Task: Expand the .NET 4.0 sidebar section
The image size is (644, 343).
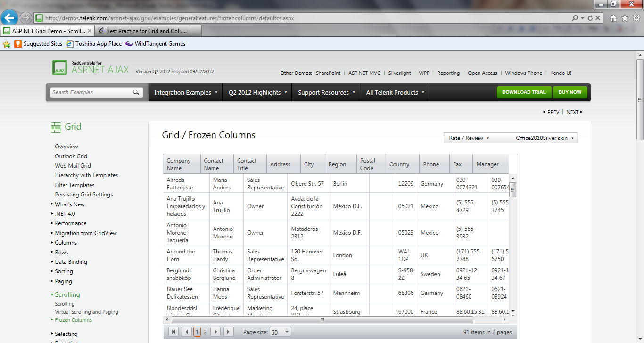Action: coord(63,214)
